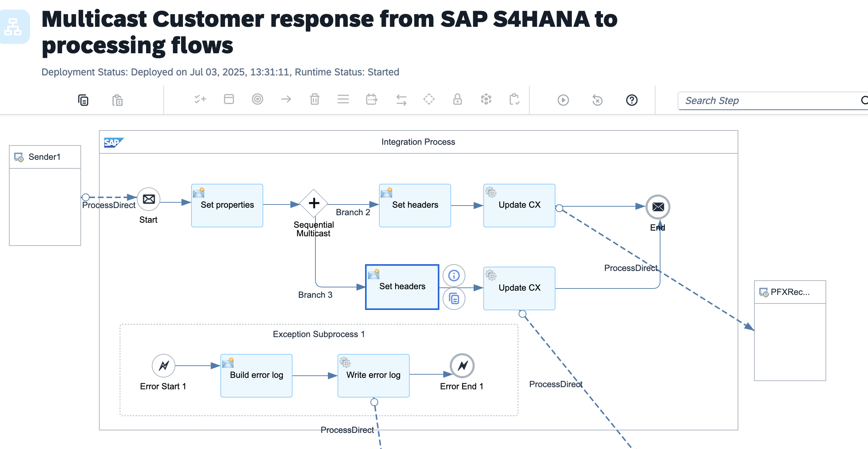The width and height of the screenshot is (868, 449).
Task: Select the Sequential Multicast gateway
Action: [x=314, y=203]
